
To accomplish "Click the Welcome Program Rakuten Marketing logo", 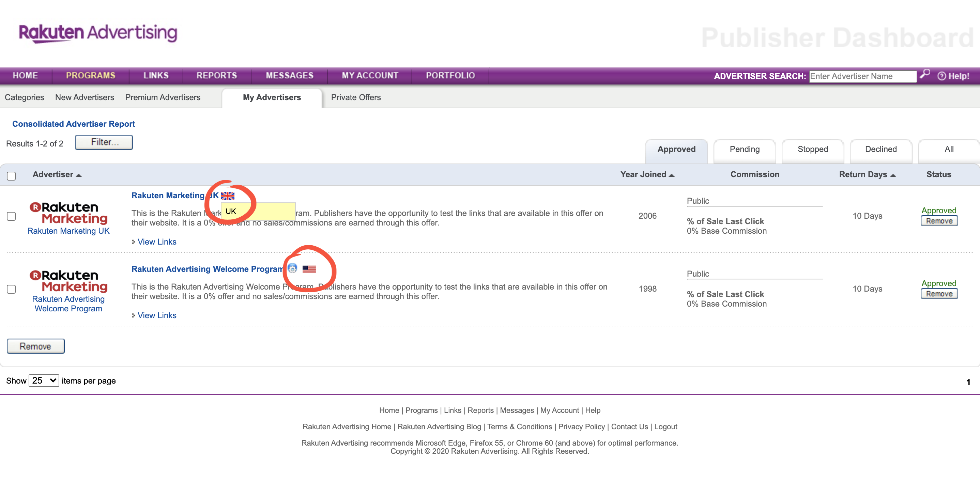I will 68,281.
